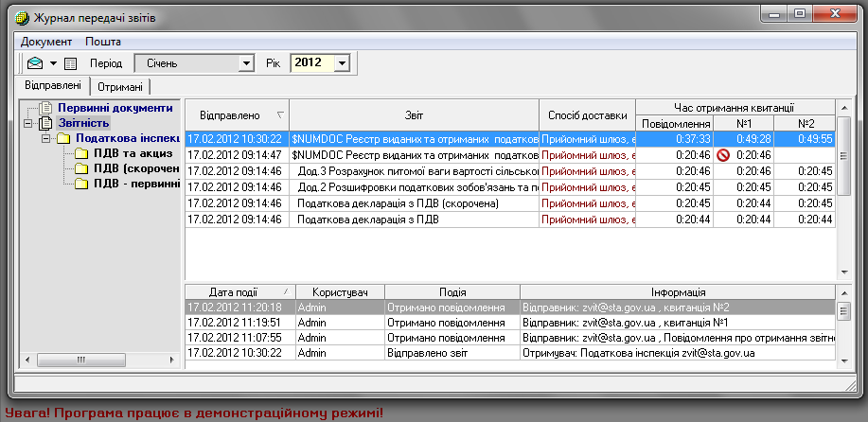This screenshot has width=868, height=422.
Task: Select the Первинні документи document icon in the tree
Action: pos(44,108)
